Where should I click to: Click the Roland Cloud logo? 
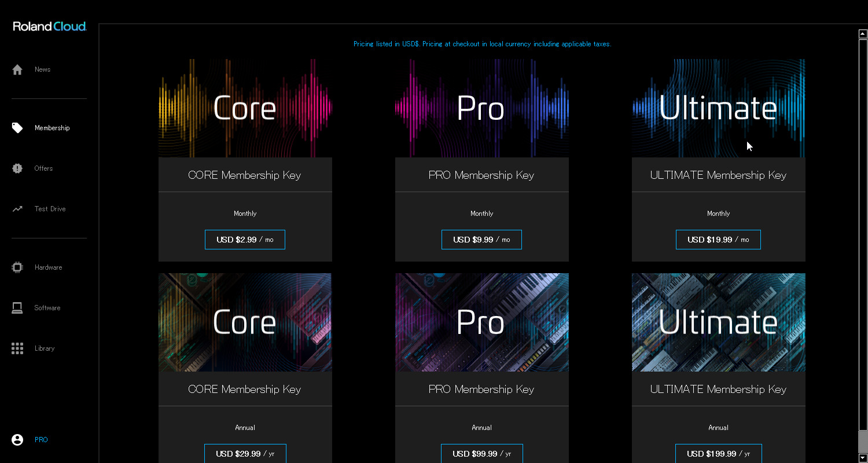pos(50,27)
